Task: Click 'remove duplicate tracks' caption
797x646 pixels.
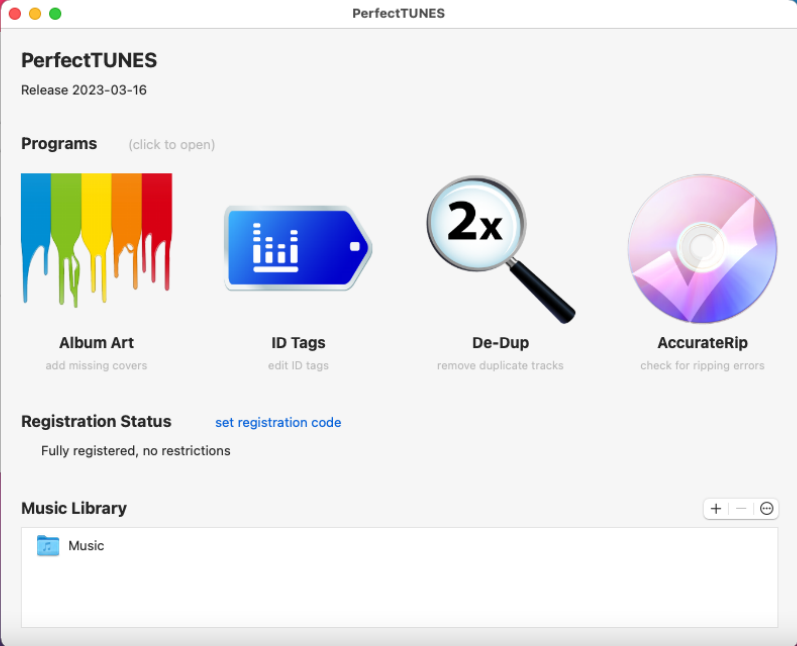Action: [x=500, y=365]
